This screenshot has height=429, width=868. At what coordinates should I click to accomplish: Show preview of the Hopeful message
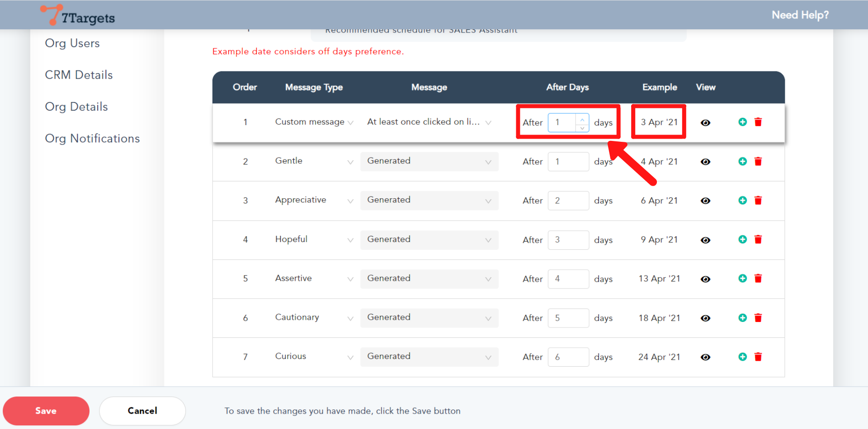706,240
